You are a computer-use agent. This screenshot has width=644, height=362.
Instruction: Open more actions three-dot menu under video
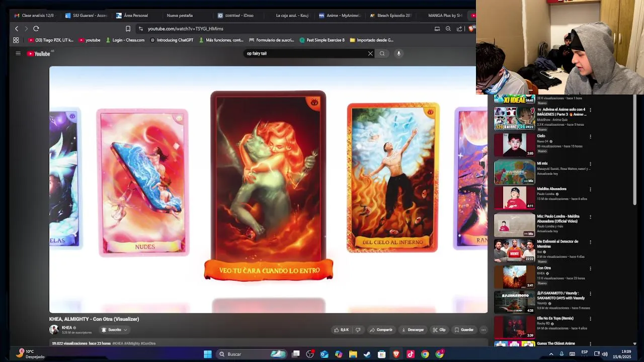tap(484, 330)
